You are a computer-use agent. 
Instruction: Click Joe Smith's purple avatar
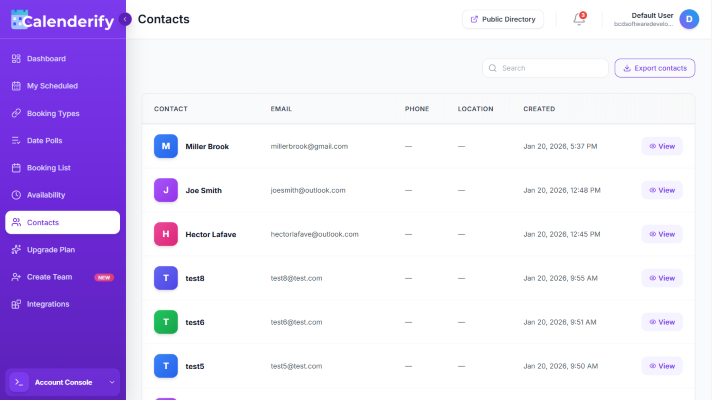[166, 190]
